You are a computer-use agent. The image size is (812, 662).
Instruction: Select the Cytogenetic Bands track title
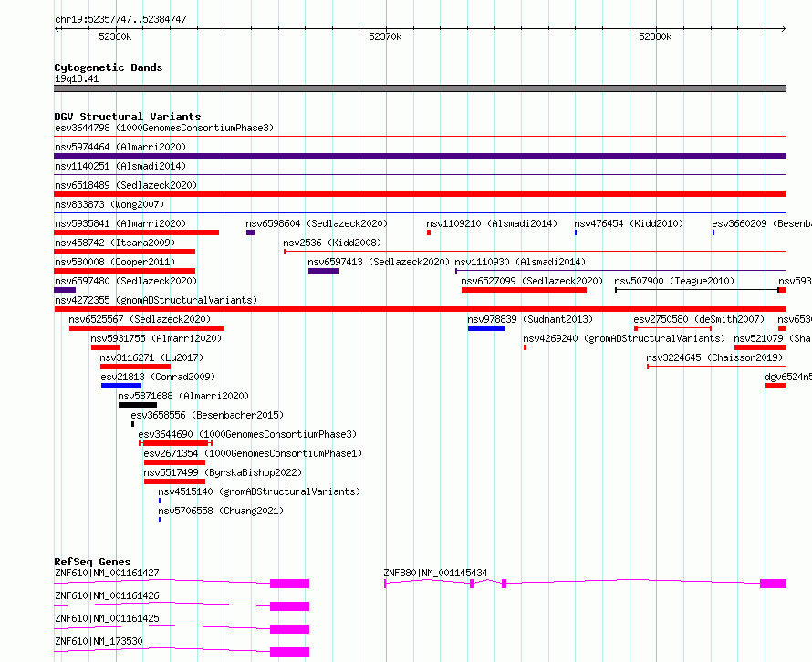tap(109, 67)
